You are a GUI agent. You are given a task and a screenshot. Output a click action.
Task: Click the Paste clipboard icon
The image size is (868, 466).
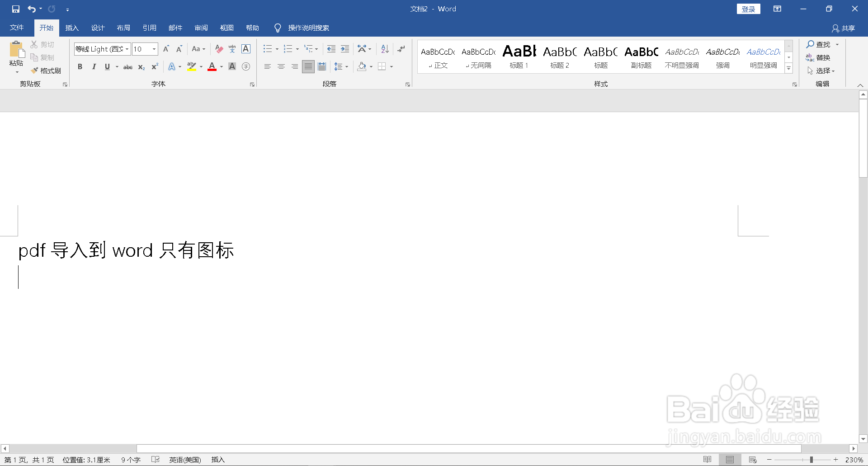17,50
